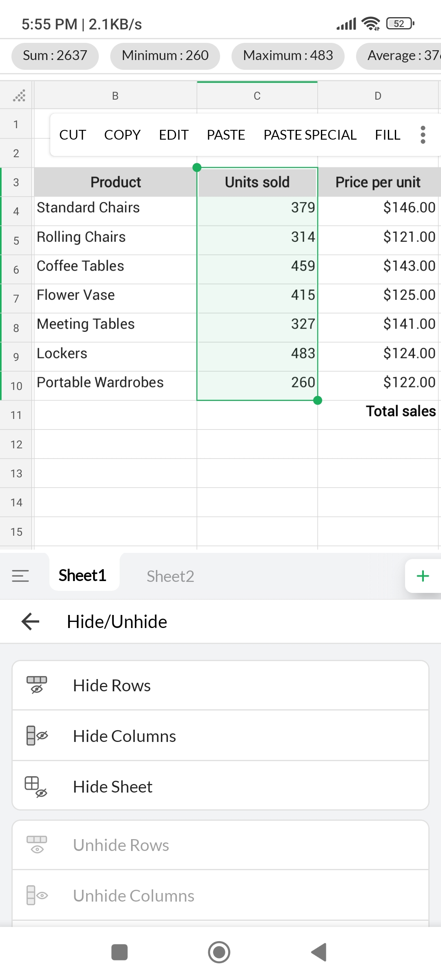The height and width of the screenshot is (980, 441).
Task: Add a new sheet with plus icon
Action: pos(423,576)
